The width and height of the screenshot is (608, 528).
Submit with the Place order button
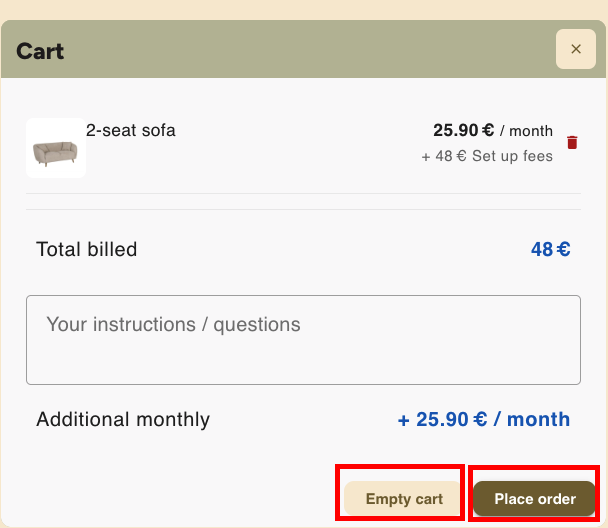coord(535,499)
